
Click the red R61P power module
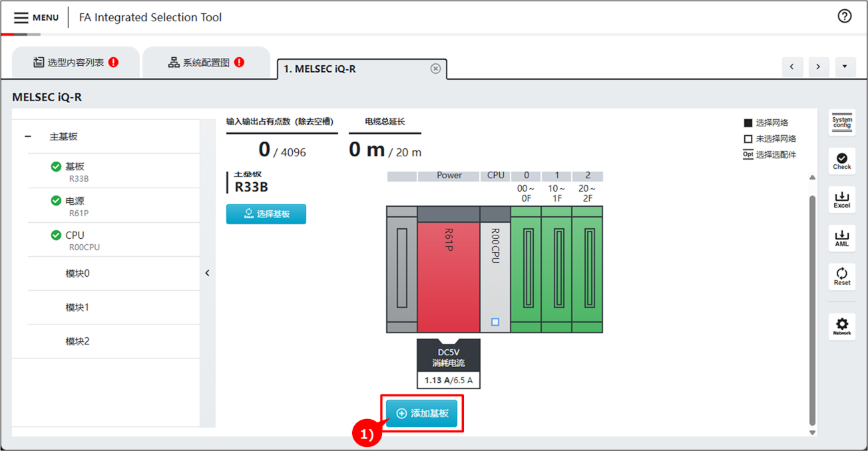[448, 276]
